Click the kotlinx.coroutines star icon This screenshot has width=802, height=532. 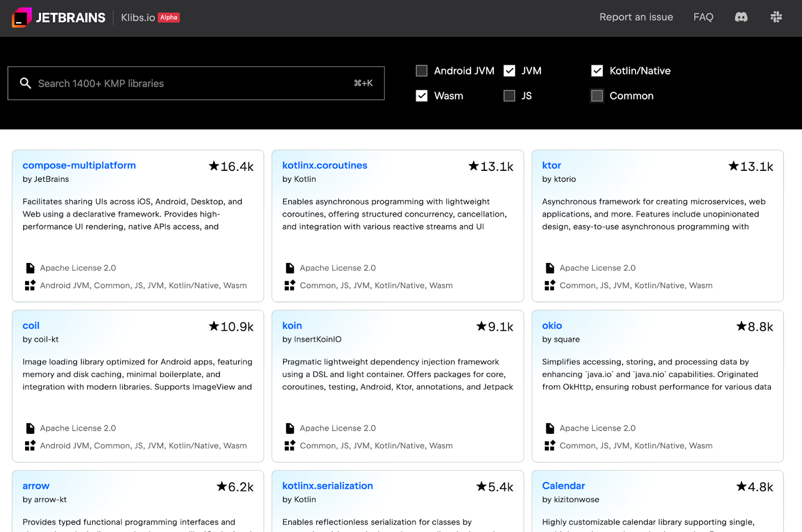point(474,166)
